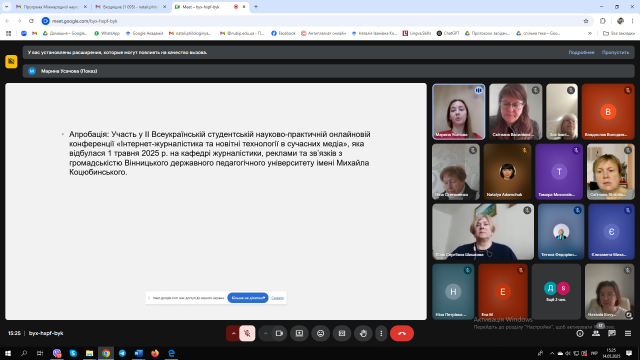Bookmark this page with the star icon
The height and width of the screenshot is (360, 640).
pos(586,21)
